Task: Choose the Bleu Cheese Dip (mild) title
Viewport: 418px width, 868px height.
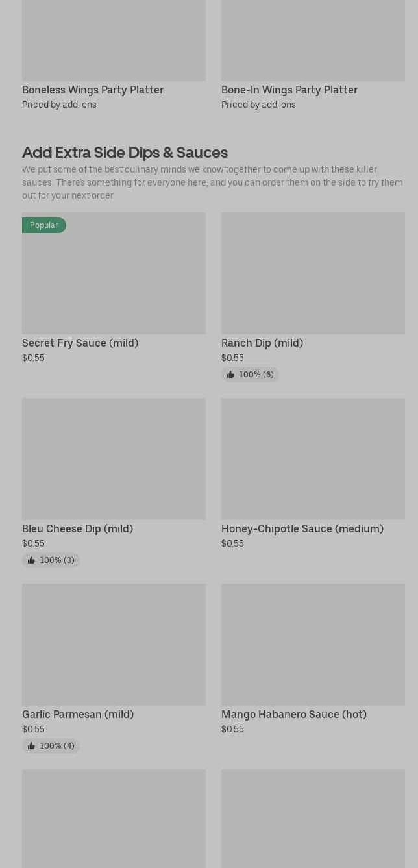Action: tap(77, 528)
